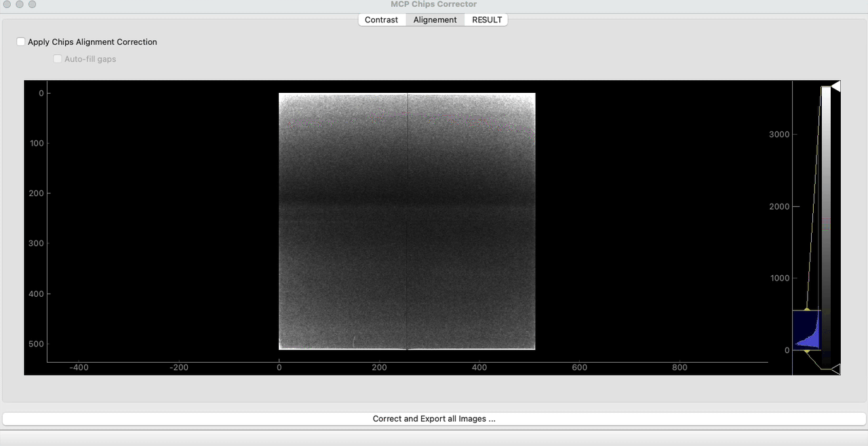Screen dimensions: 868x446
Task: Select the lower histogram level handle
Action: [806, 350]
